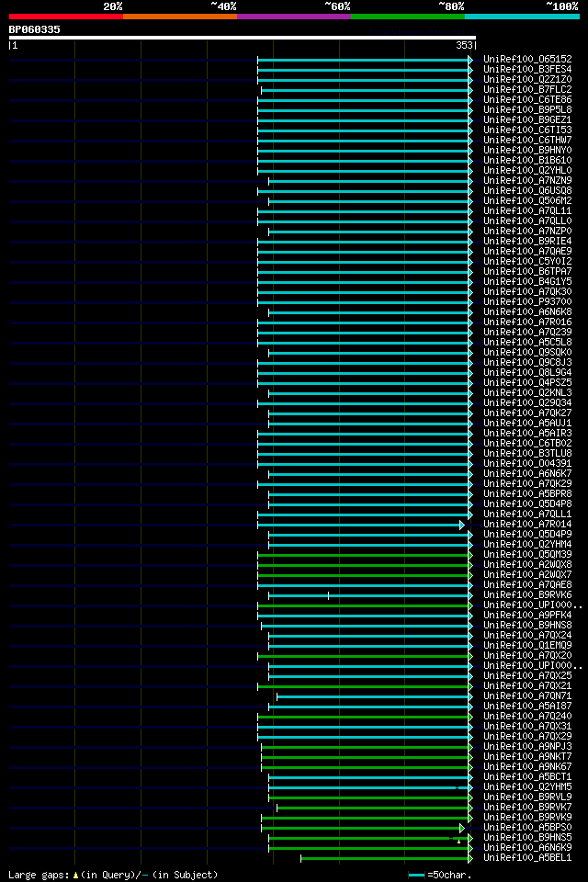This screenshot has height=882, width=588.
Task: Choose the UniRef100_Q9C8J3 entry
Action: tap(527, 363)
